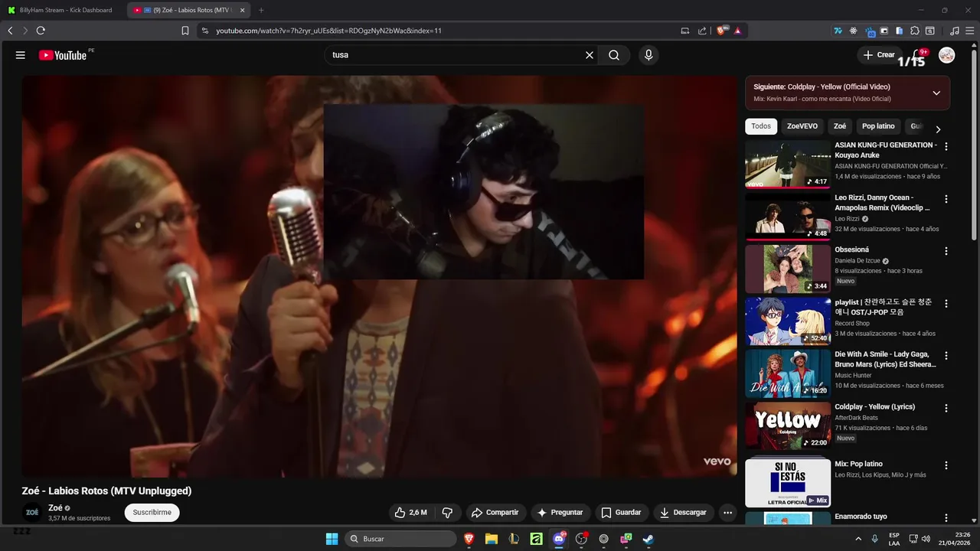This screenshot has height=551, width=980.
Task: Open Die With A Smile video
Action: click(x=788, y=373)
